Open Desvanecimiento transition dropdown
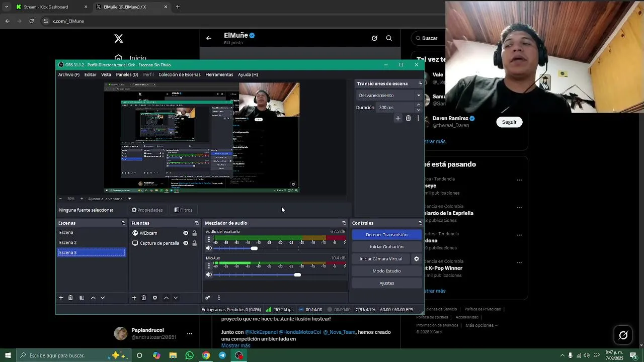 pos(389,96)
